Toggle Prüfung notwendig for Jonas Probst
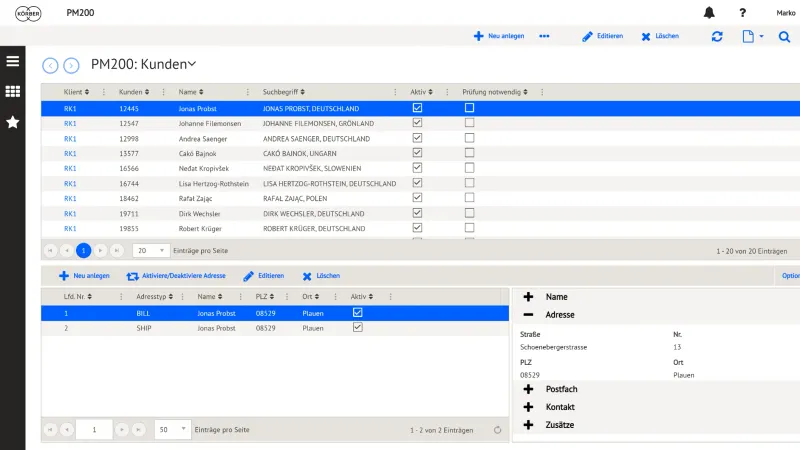The image size is (800, 450). point(469,108)
